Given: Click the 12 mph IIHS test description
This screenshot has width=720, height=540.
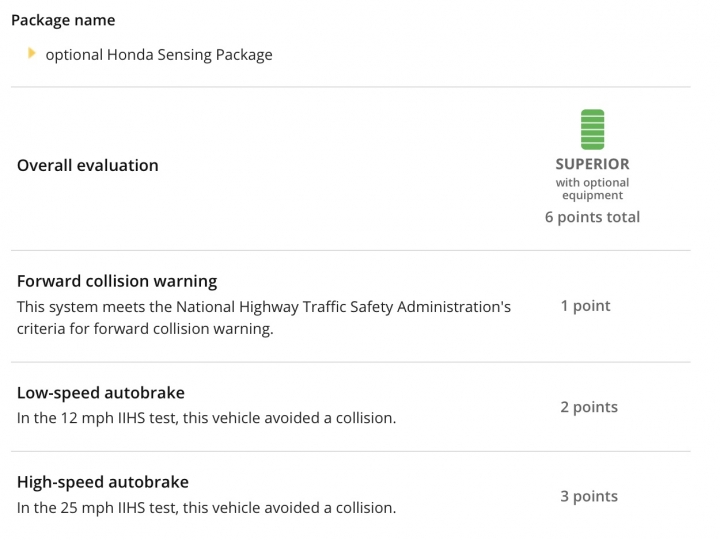Looking at the screenshot, I should [x=206, y=418].
